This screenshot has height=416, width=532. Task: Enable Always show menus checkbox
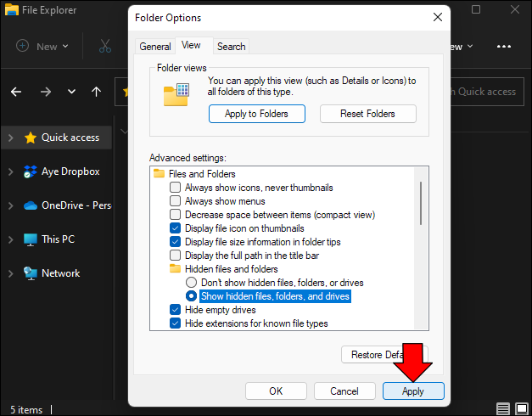click(x=176, y=201)
